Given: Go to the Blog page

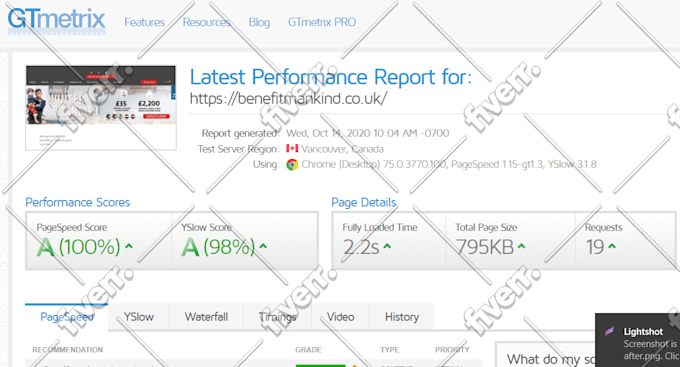Looking at the screenshot, I should [x=259, y=22].
